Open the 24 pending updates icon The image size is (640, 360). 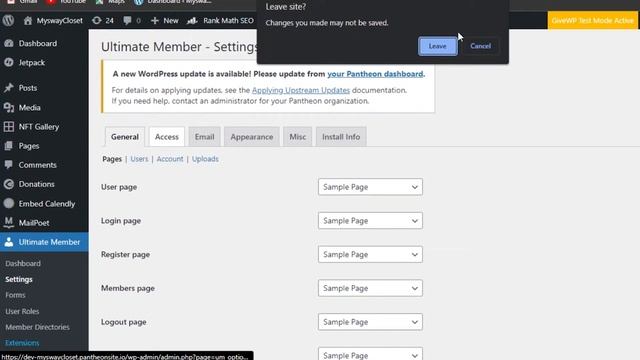(x=96, y=20)
